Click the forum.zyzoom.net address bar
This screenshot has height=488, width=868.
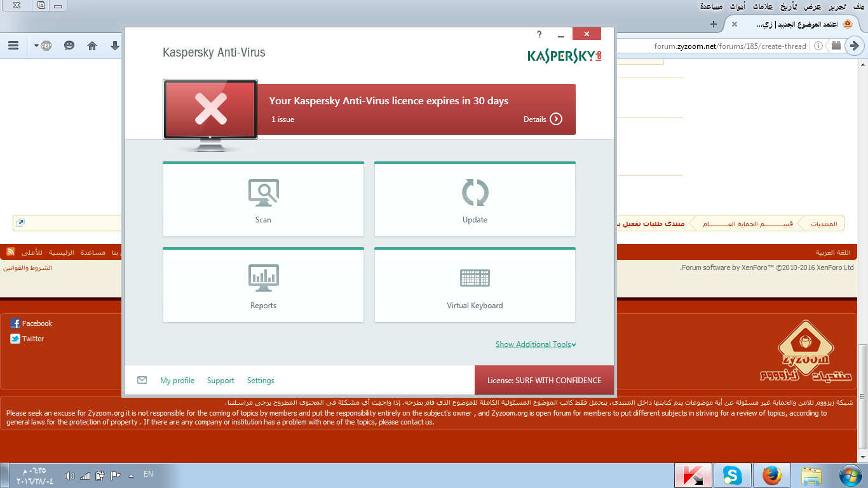coord(730,46)
